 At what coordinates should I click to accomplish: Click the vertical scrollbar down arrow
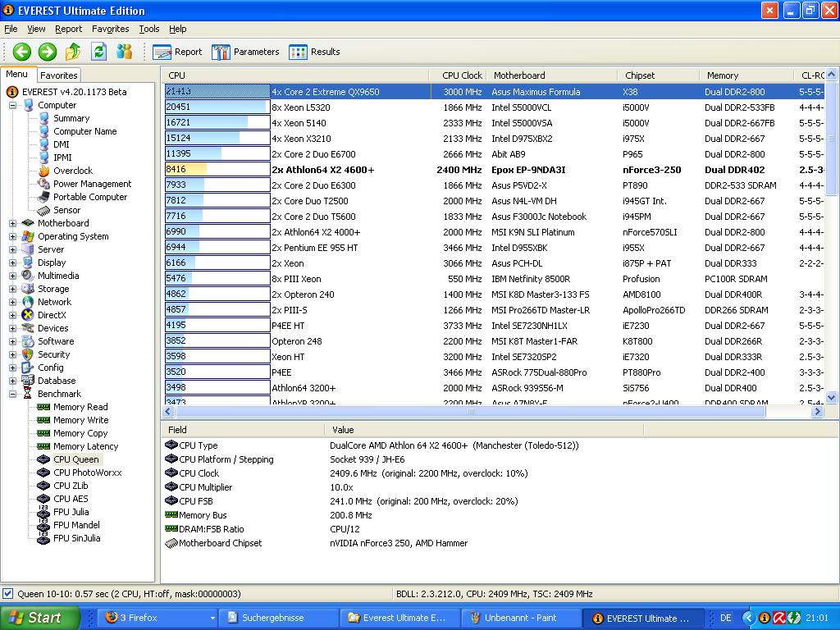pos(832,398)
